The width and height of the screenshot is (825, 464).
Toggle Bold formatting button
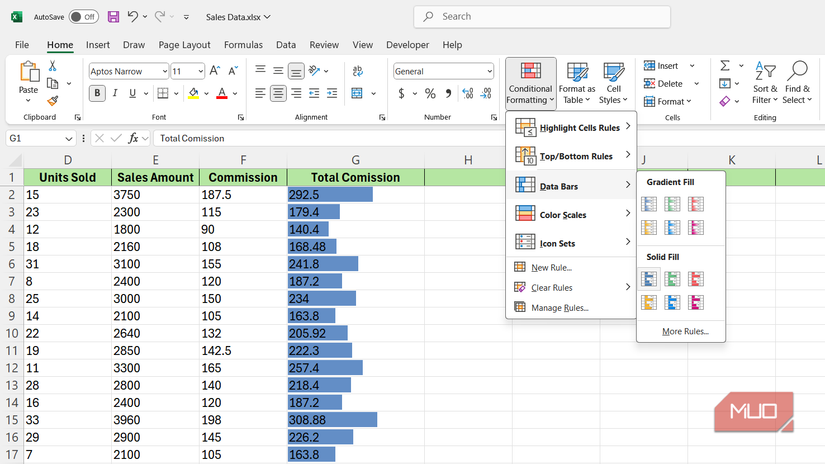pos(98,94)
